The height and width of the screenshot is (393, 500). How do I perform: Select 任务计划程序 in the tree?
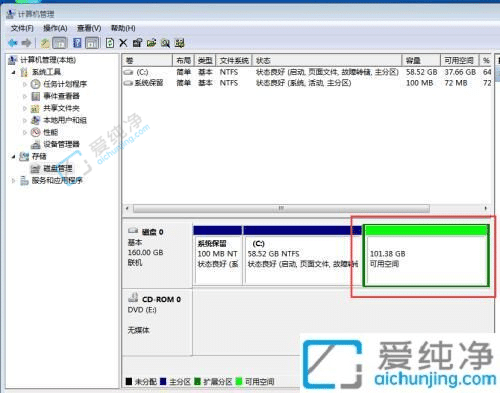click(x=65, y=84)
